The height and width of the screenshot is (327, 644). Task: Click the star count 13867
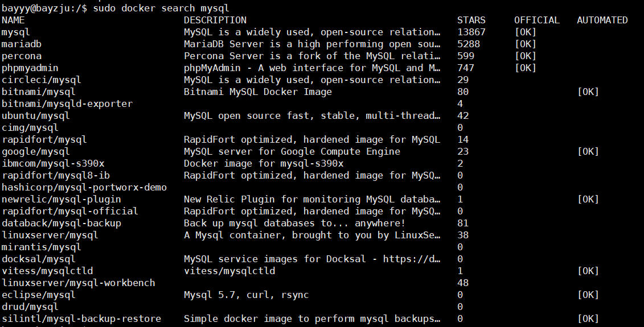click(471, 32)
